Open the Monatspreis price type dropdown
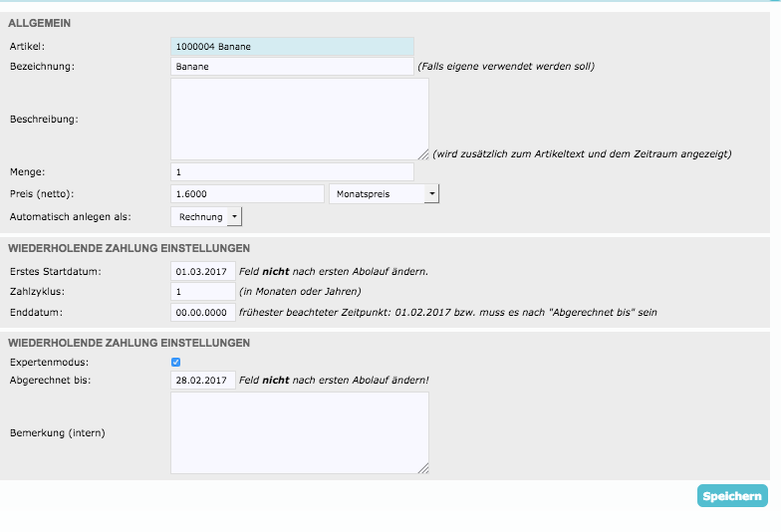 [x=384, y=193]
